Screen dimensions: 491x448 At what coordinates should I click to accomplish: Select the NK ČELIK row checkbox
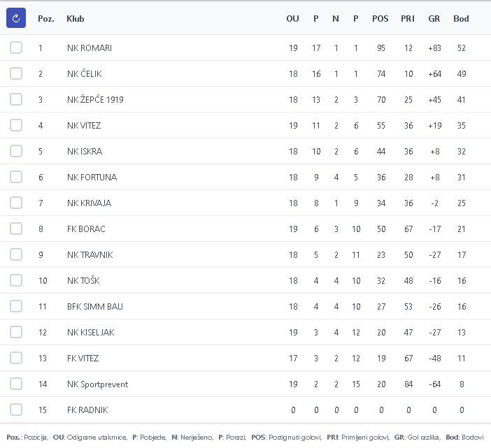[x=16, y=73]
